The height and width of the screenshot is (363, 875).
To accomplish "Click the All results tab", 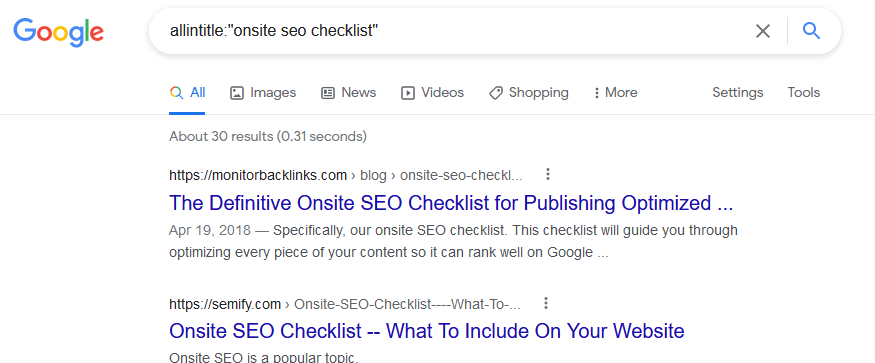I will click(188, 93).
